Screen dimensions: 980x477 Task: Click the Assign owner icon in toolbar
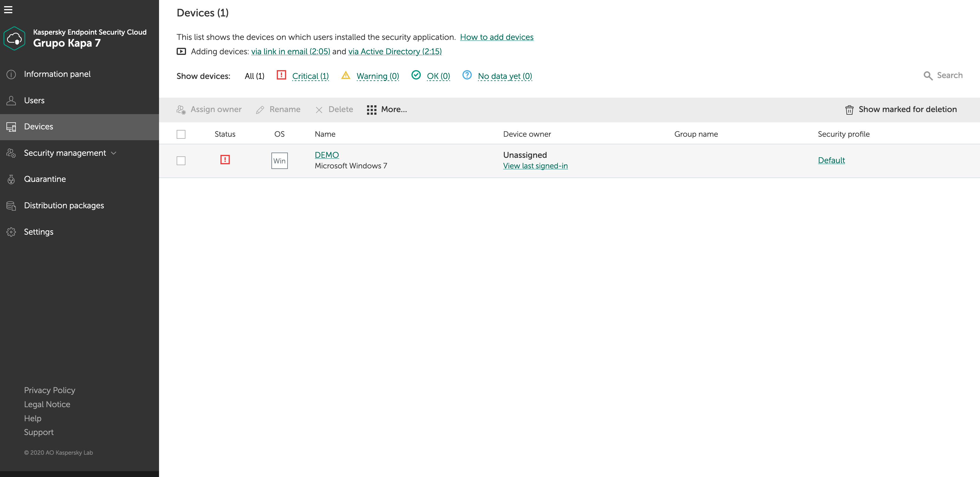coord(181,109)
